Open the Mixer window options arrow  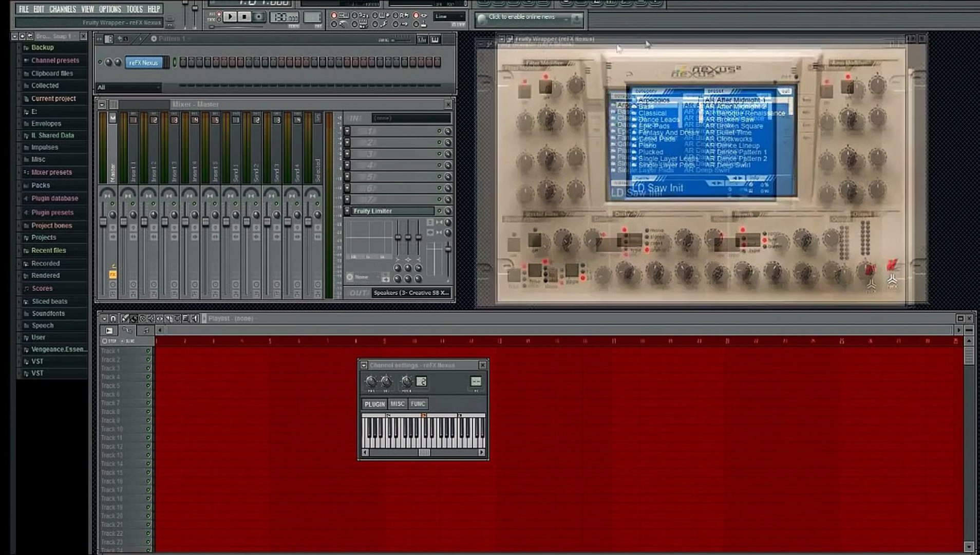(102, 105)
